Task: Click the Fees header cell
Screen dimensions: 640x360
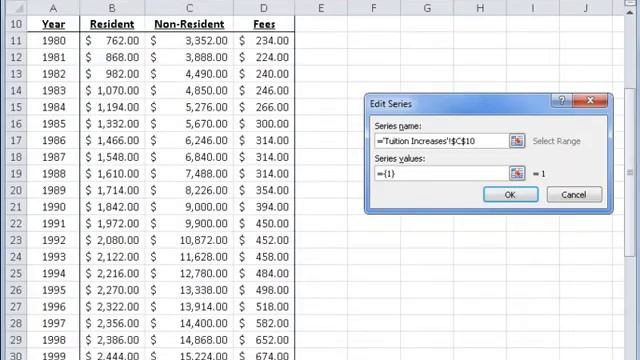Action: click(x=264, y=24)
